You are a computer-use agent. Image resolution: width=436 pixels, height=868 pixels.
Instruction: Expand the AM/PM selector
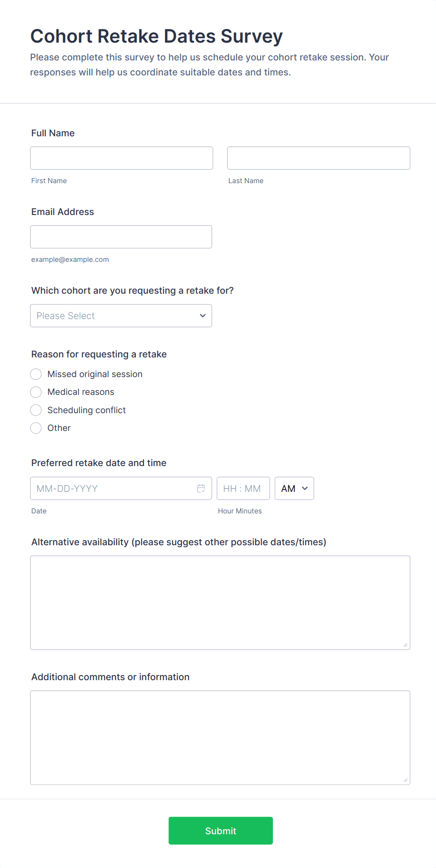294,489
